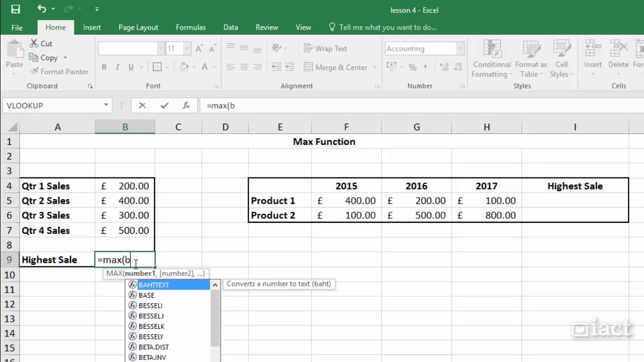Open Customize Quick Access Toolbar menu
The image size is (644, 362).
click(97, 9)
